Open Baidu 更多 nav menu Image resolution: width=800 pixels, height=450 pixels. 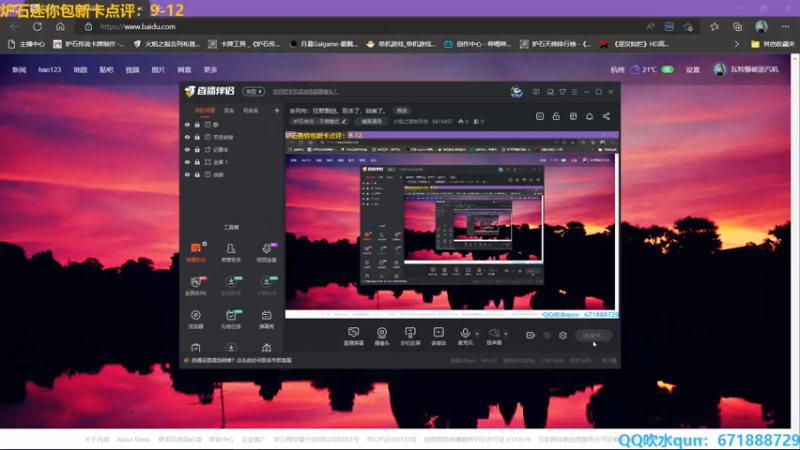(x=210, y=69)
